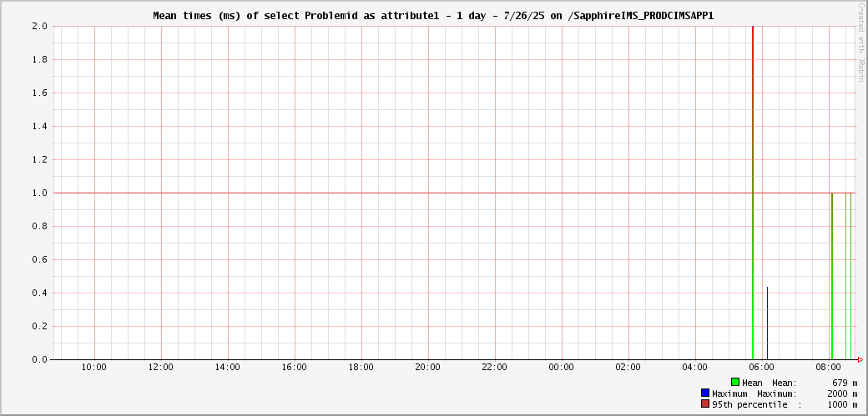Click the 04:00 x-axis label
The width and height of the screenshot is (868, 416).
pyautogui.click(x=694, y=368)
